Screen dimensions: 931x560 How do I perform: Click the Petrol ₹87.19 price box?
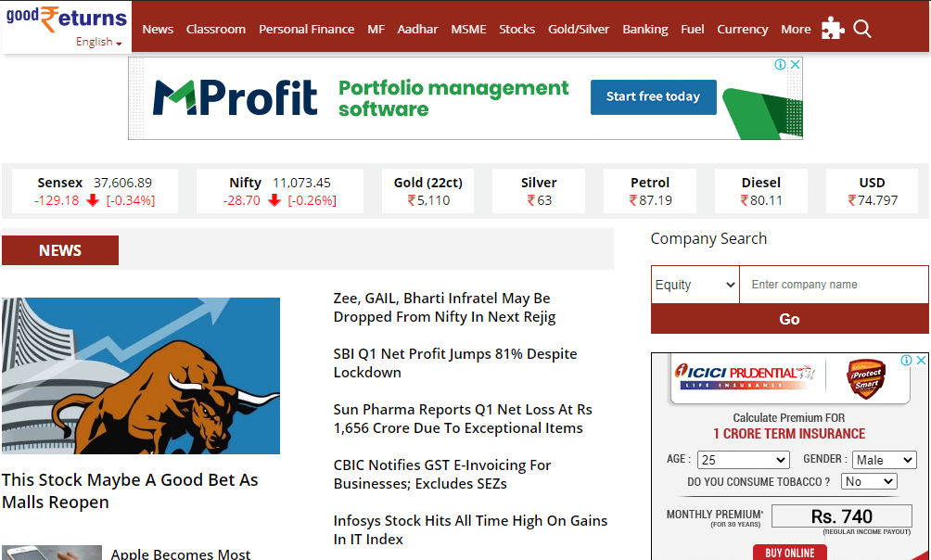click(x=649, y=191)
